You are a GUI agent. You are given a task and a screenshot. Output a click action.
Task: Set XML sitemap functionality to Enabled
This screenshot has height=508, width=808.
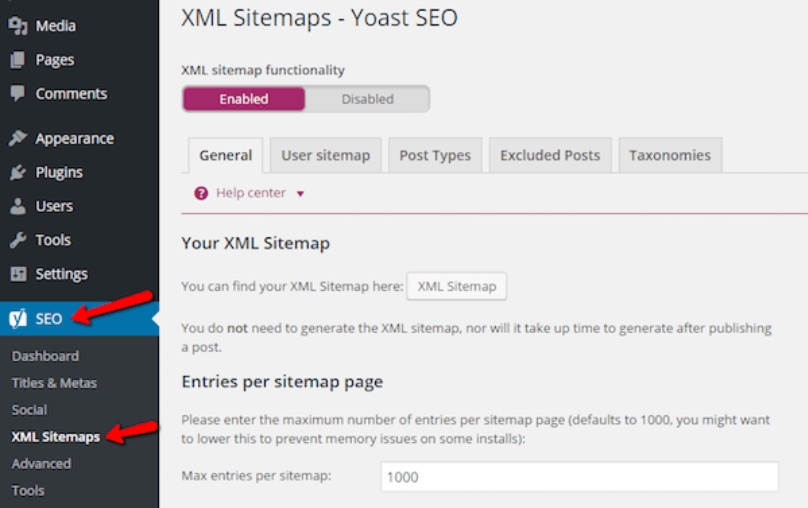point(244,99)
